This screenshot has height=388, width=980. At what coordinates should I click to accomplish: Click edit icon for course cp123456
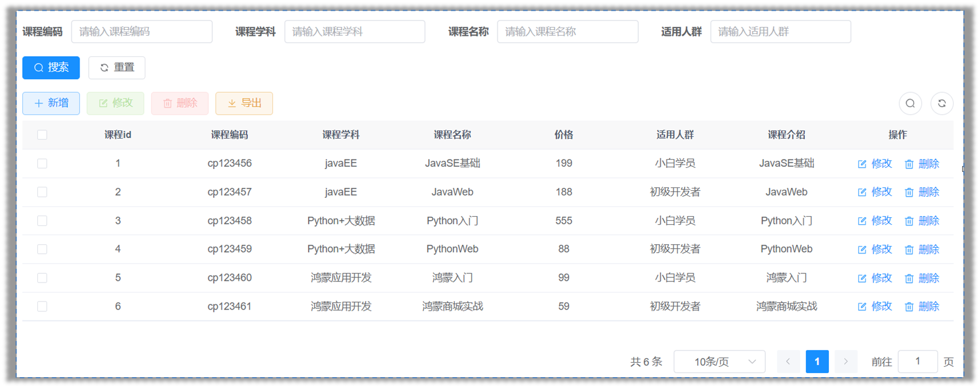pos(862,164)
